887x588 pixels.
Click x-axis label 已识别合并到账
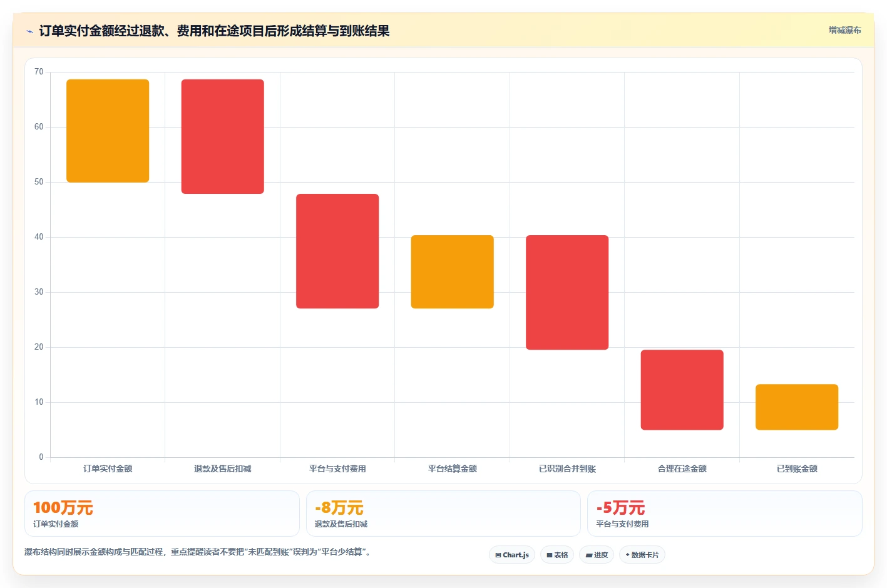[567, 469]
